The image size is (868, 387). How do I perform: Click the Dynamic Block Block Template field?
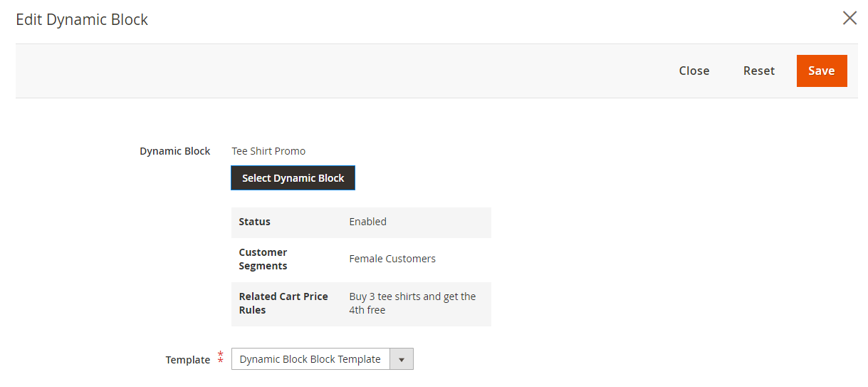click(x=323, y=359)
